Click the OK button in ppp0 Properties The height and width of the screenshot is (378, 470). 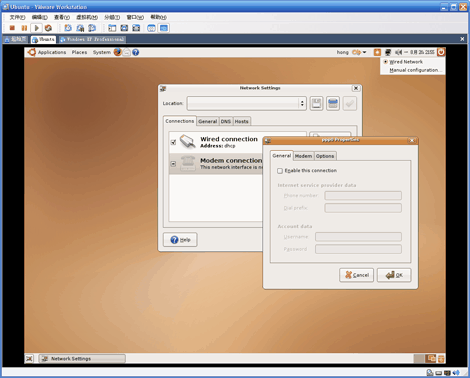[394, 275]
